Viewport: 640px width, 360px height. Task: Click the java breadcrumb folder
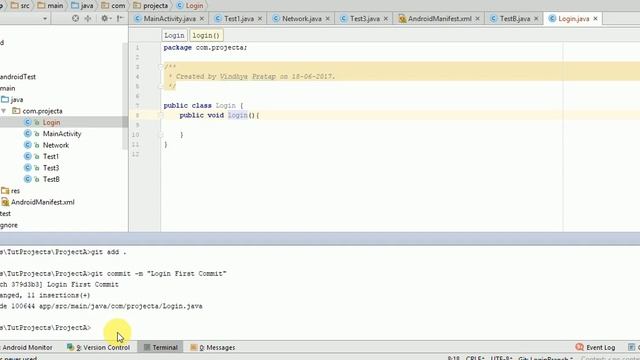(82, 6)
